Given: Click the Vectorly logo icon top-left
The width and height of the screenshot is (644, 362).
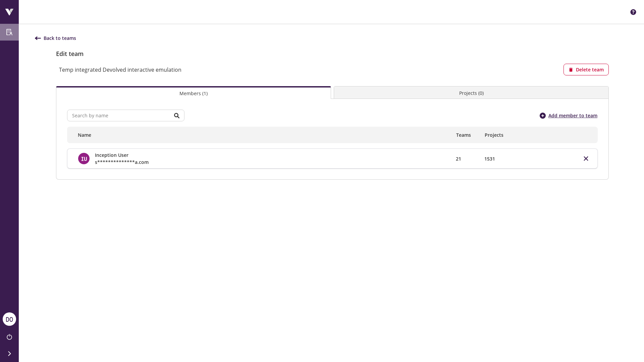Looking at the screenshot, I should pyautogui.click(x=9, y=12).
